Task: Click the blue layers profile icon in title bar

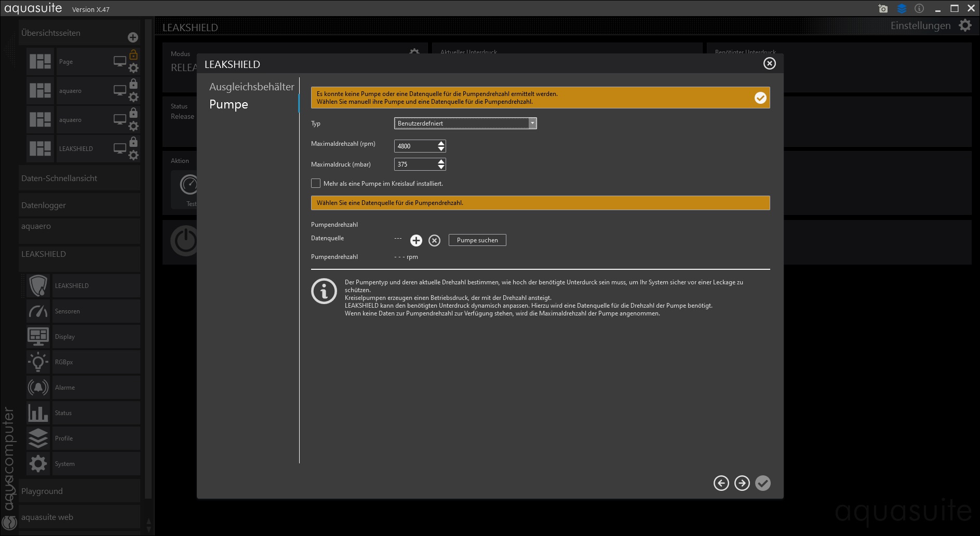Action: (x=902, y=9)
